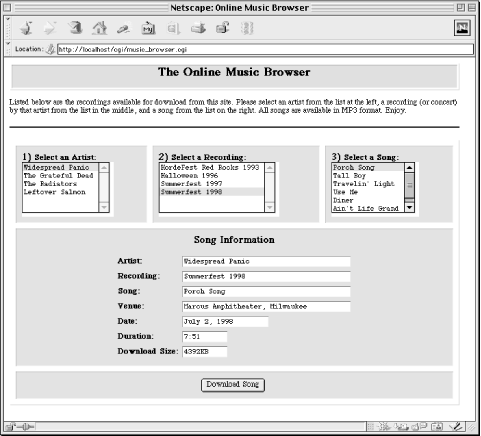
Task: Click the Reload toolbar icon
Action: 75,28
